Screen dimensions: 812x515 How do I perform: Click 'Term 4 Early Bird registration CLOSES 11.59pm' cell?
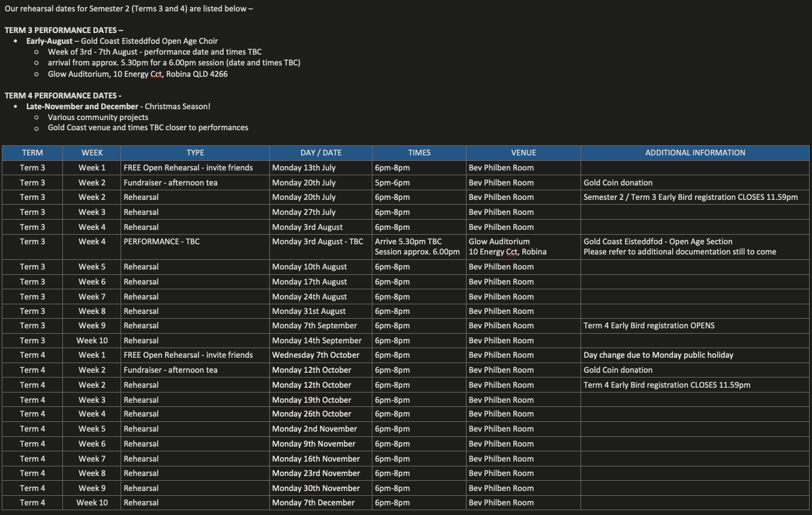(x=667, y=385)
